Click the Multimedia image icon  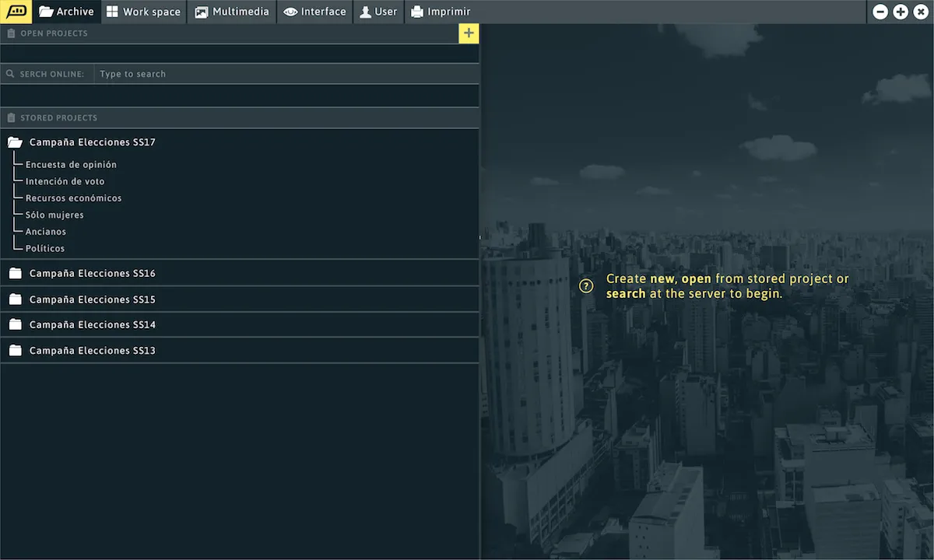coord(202,11)
